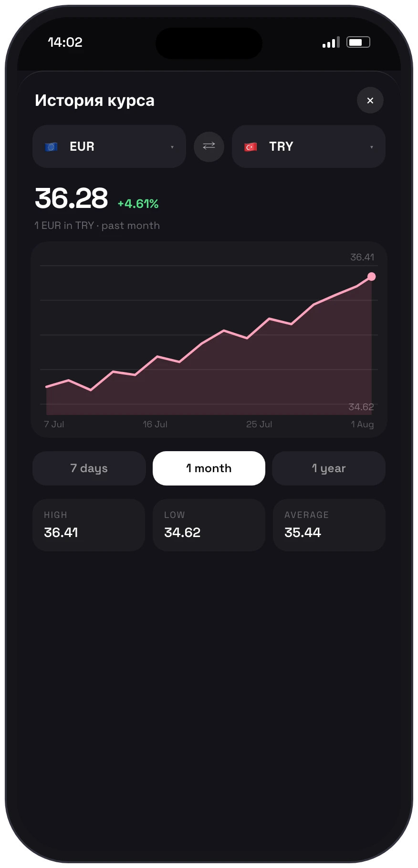The height and width of the screenshot is (868, 418).
Task: Click the Turkish flag icon
Action: click(x=251, y=147)
